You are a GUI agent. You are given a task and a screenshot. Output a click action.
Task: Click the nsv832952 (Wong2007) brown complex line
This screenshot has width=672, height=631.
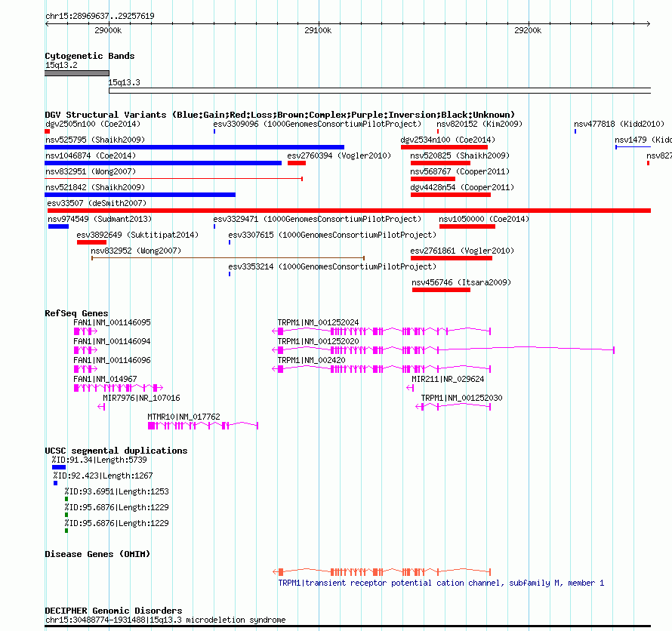[228, 258]
